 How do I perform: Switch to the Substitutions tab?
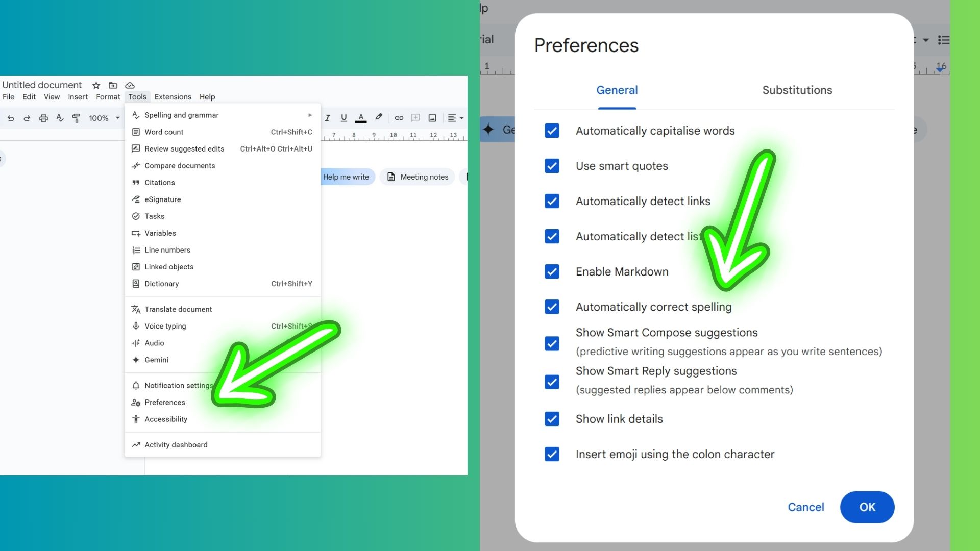point(797,90)
